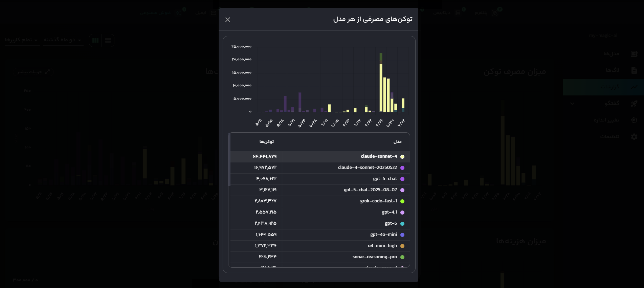Open the مدل‌ها icon in the background sidebar
Screen dimensions: 644x288
pos(634,54)
